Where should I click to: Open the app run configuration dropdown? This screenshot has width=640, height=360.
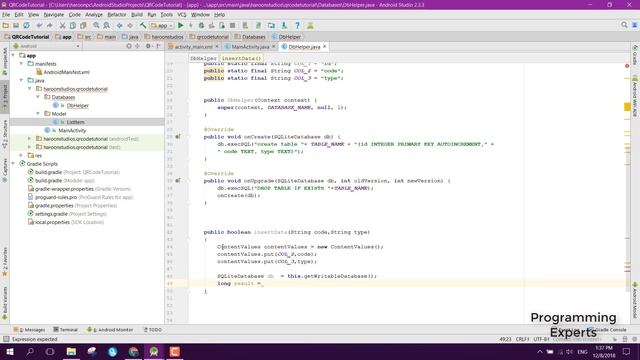[162, 25]
